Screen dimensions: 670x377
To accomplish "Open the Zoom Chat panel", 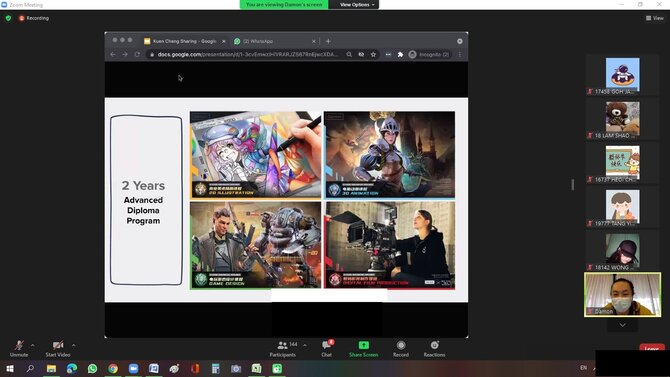I will pyautogui.click(x=327, y=348).
